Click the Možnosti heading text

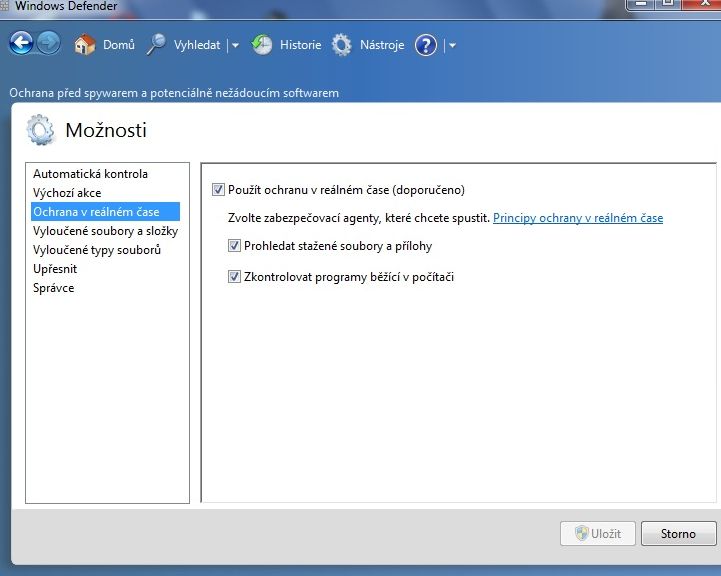pyautogui.click(x=106, y=130)
